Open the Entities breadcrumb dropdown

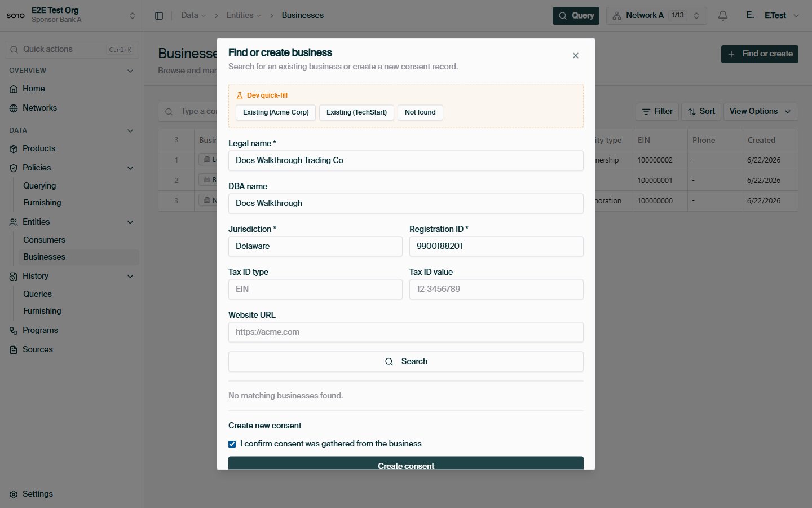pos(244,15)
